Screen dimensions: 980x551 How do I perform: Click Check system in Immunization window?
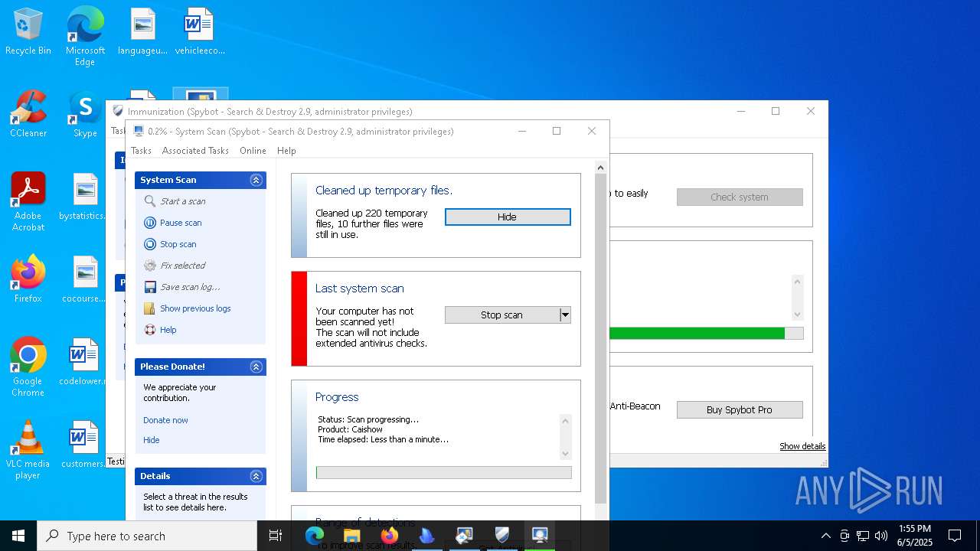740,197
